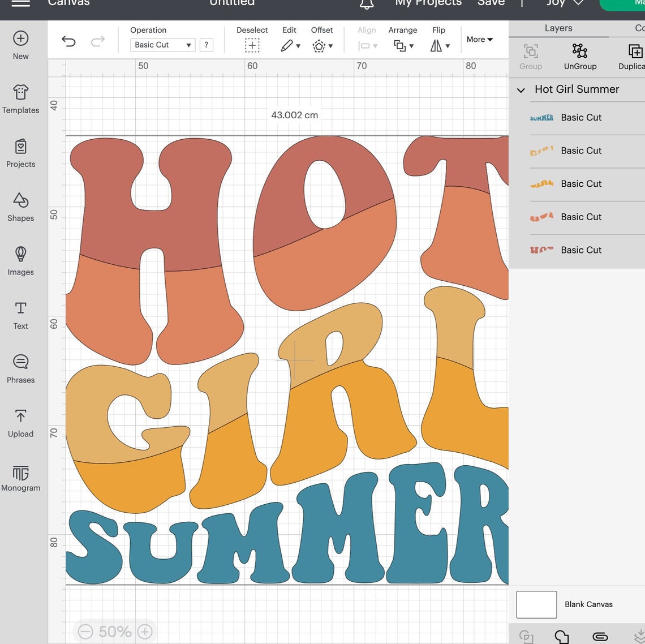Collapse the Hot Girl Summer group
Image resolution: width=645 pixels, height=644 pixels.
(521, 90)
